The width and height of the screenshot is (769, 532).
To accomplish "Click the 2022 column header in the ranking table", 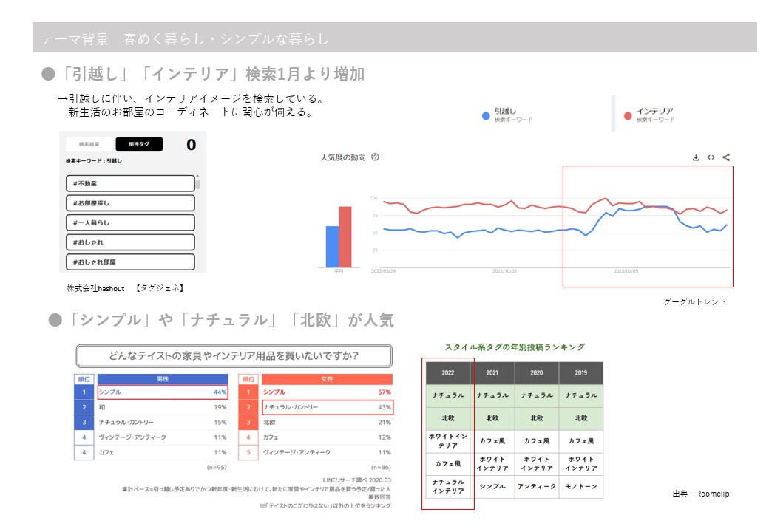I will [x=448, y=373].
